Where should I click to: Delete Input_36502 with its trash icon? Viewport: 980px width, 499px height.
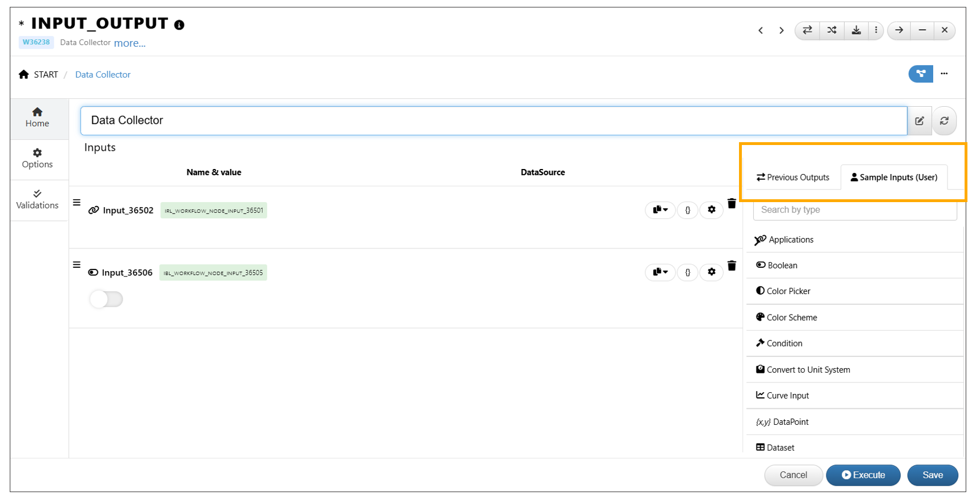pos(732,204)
